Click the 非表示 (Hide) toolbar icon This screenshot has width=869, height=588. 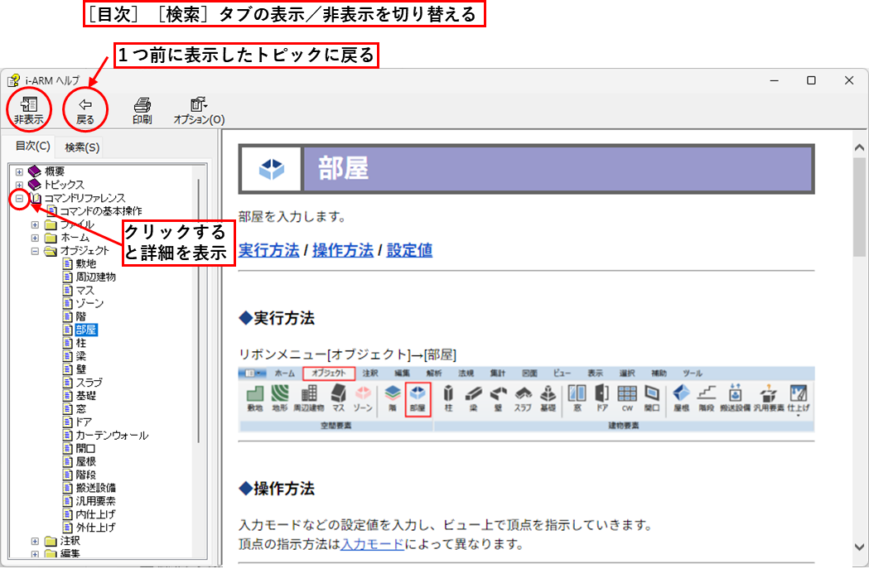coord(28,105)
